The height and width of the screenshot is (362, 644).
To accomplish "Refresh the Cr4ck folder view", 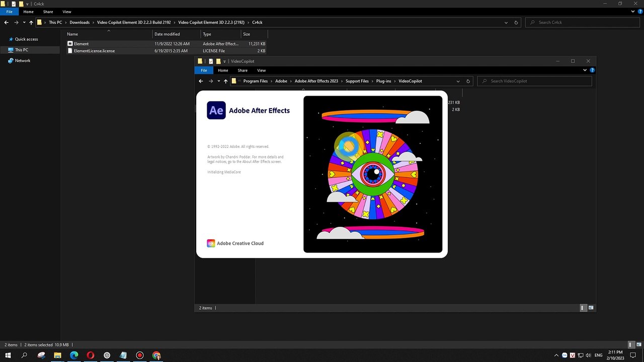I will (516, 23).
